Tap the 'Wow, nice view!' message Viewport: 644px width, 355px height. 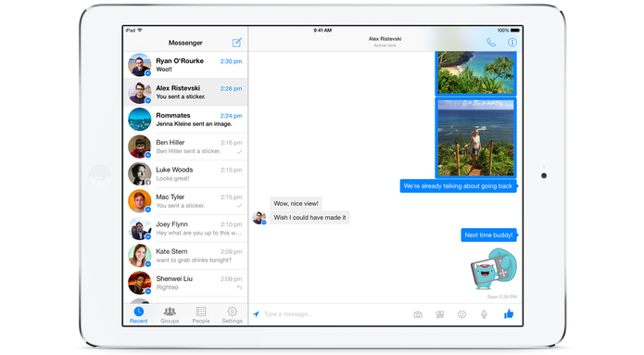[x=296, y=203]
